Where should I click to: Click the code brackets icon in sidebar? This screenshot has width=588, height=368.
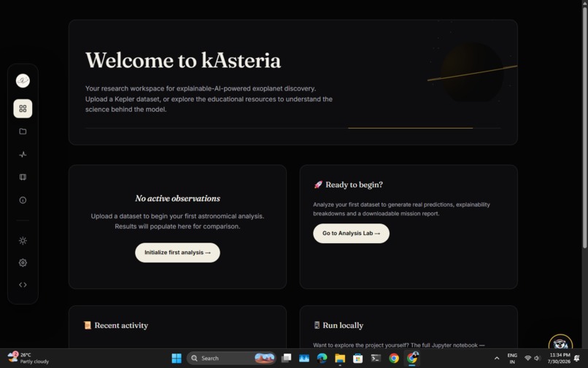click(x=23, y=285)
